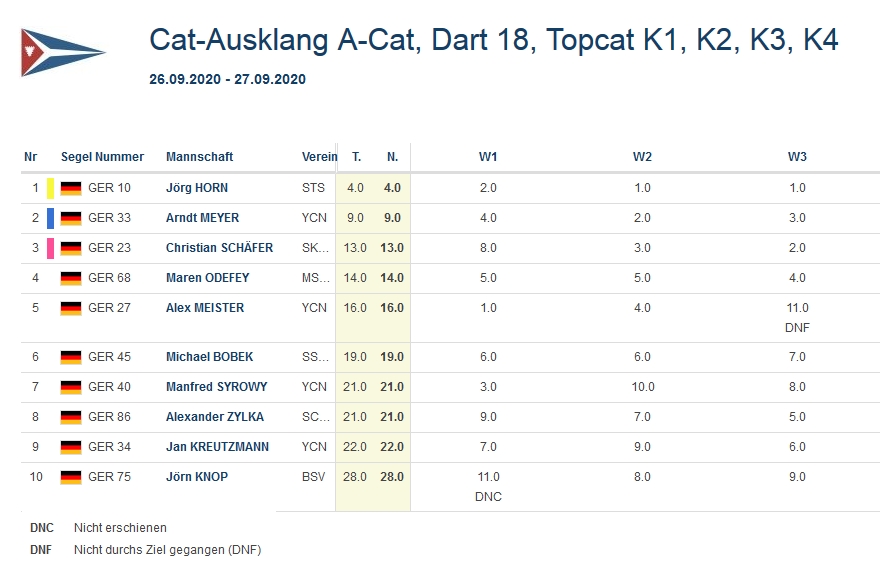Click the German flag beside GER 33
The height and width of the screenshot is (579, 880).
click(70, 218)
